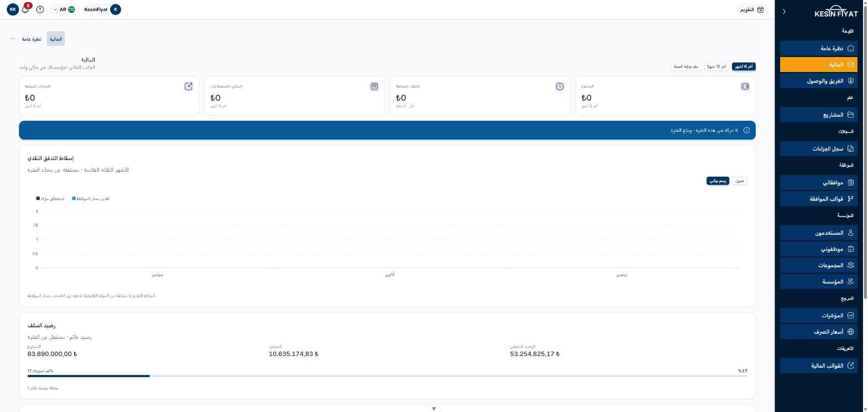Click the clock icon on بانتظار الموافقة card

click(x=560, y=86)
